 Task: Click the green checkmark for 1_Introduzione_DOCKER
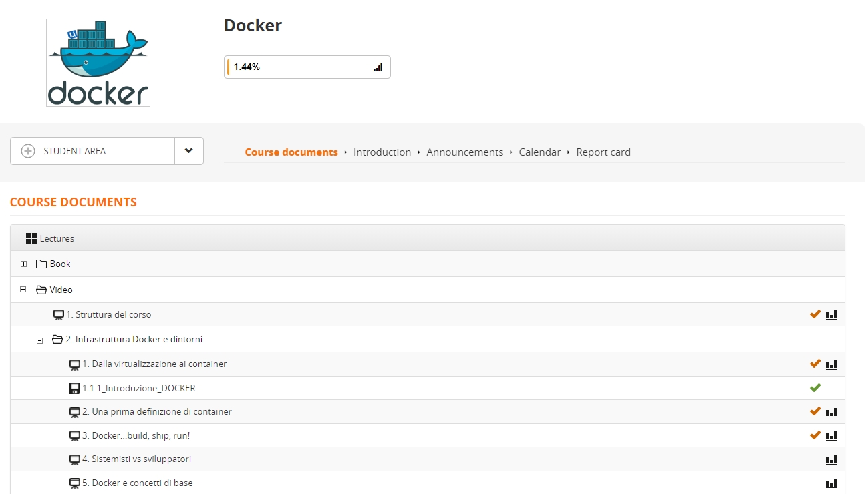click(x=815, y=387)
